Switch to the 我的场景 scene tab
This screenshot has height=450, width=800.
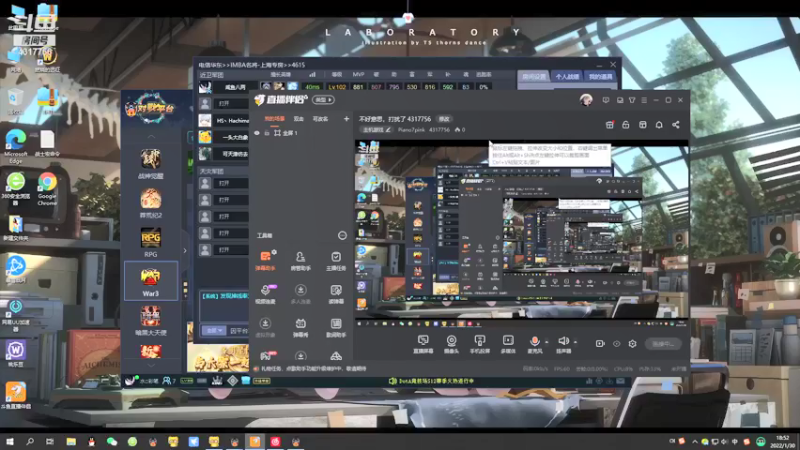coord(274,119)
